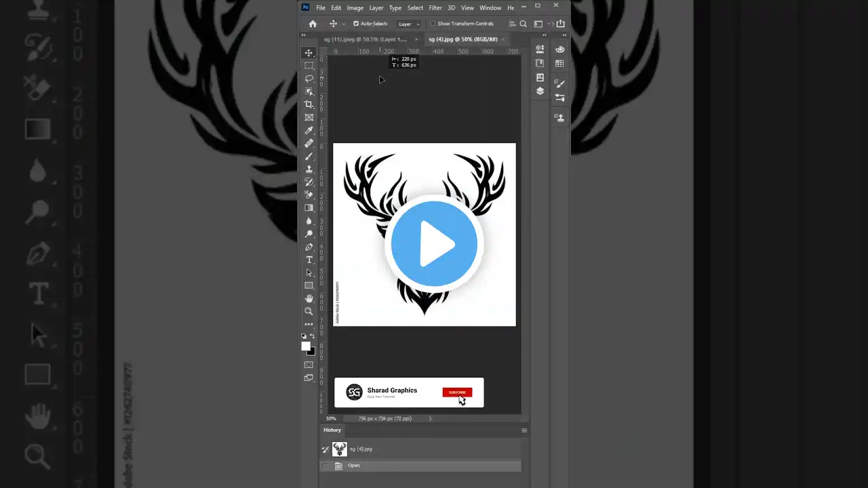The image size is (868, 488).
Task: Select the Gradient tool
Action: pyautogui.click(x=309, y=208)
